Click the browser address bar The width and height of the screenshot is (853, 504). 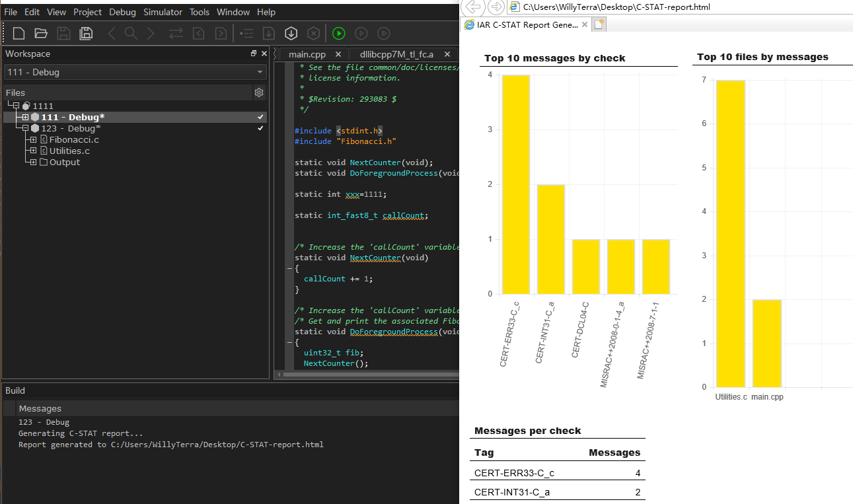(681, 7)
